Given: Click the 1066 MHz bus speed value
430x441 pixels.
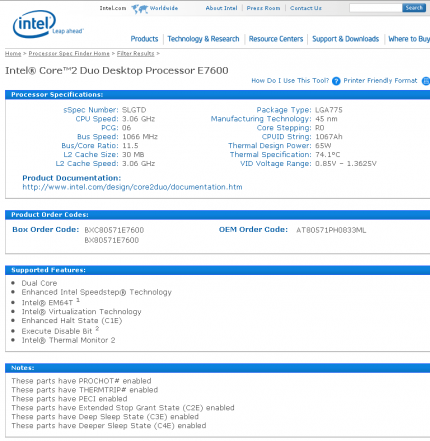Looking at the screenshot, I should pos(140,137).
